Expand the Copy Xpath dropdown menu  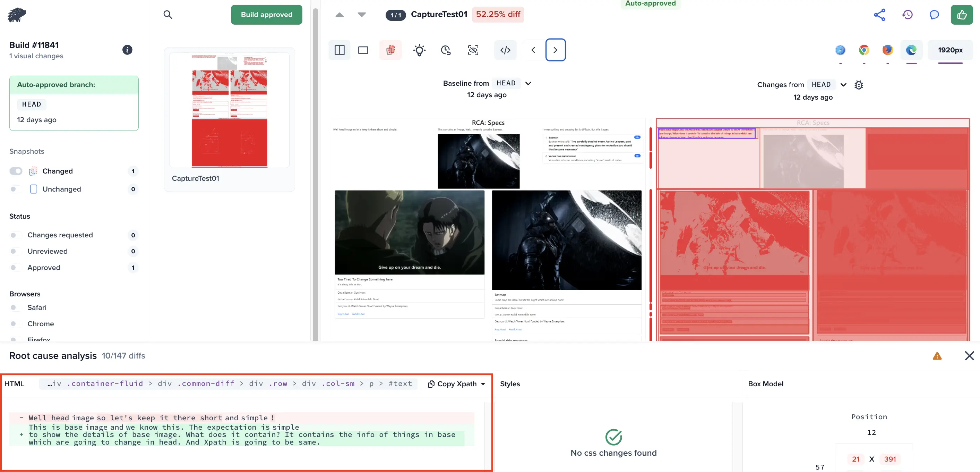tap(484, 384)
